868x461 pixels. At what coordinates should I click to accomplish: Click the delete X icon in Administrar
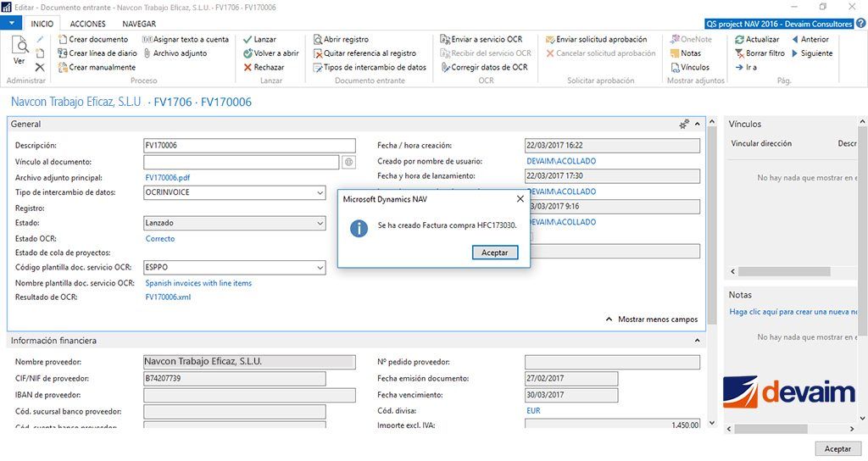point(40,67)
